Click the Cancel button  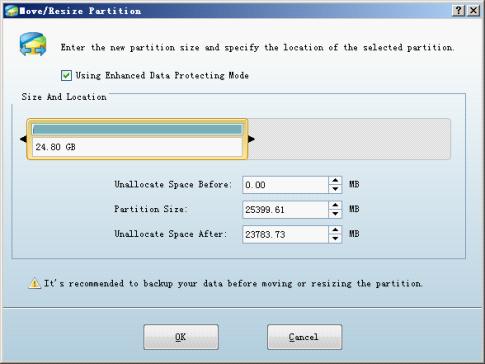click(x=304, y=337)
